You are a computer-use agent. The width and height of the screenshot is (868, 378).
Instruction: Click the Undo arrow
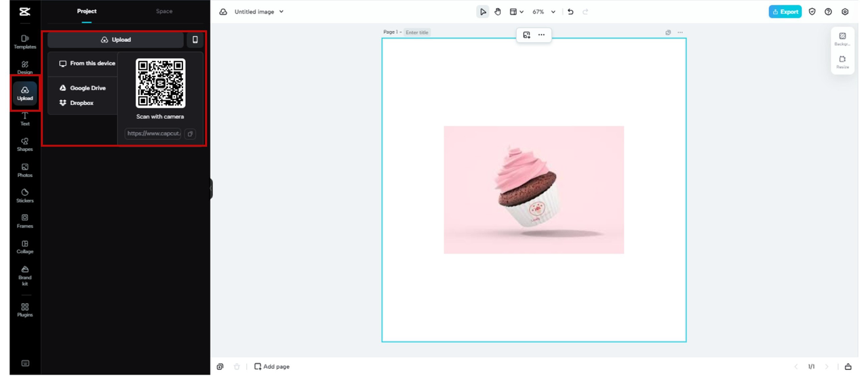pos(570,12)
